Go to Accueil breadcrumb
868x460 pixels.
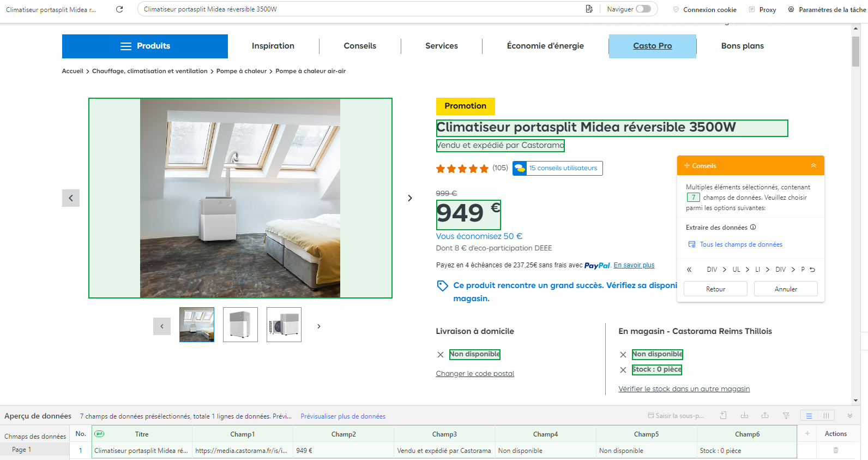(x=73, y=71)
